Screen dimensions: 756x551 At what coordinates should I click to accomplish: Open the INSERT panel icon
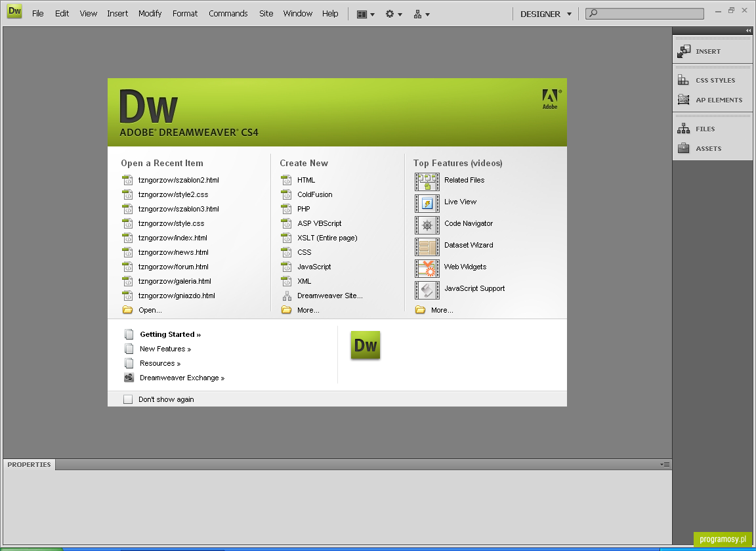[684, 51]
